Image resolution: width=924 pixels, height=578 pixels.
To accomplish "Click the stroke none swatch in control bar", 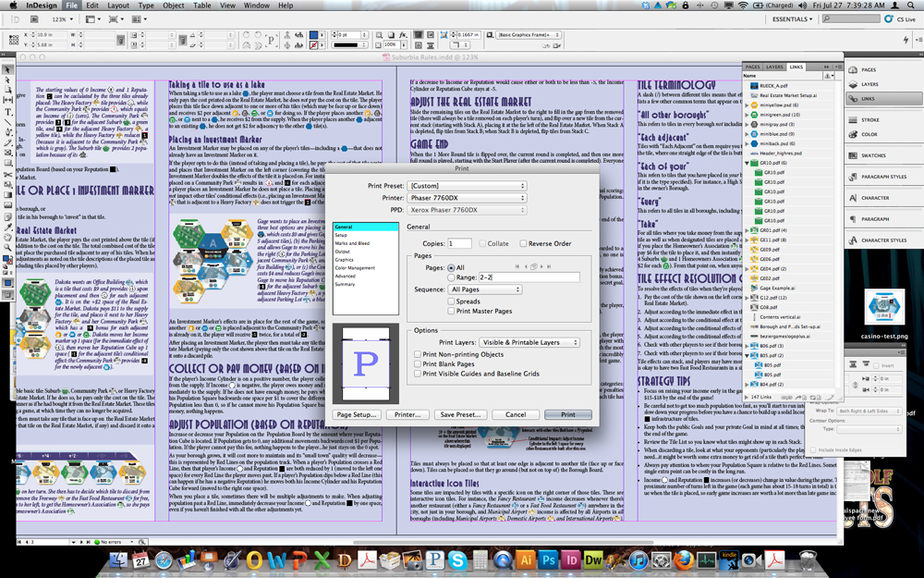I will tap(313, 44).
